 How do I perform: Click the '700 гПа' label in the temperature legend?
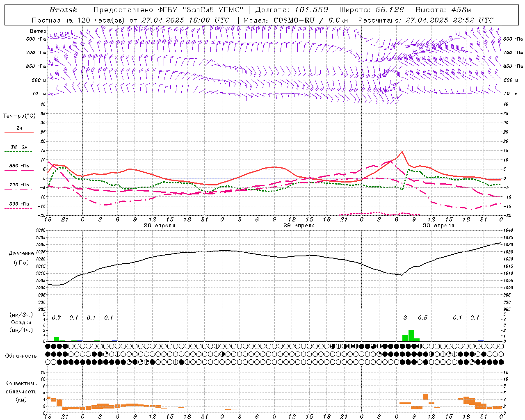tap(19, 185)
